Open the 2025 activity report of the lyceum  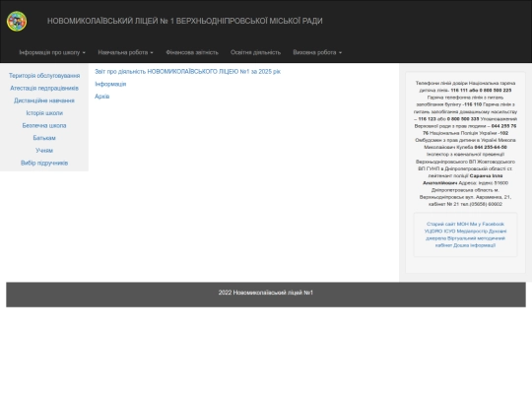tap(187, 72)
